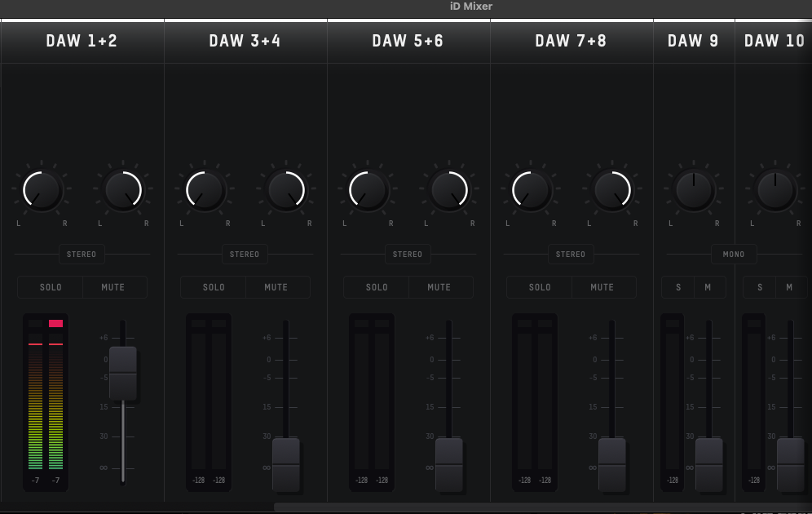This screenshot has height=514, width=812.
Task: Switch off STEREO mode for DAW 7+8
Action: click(571, 255)
